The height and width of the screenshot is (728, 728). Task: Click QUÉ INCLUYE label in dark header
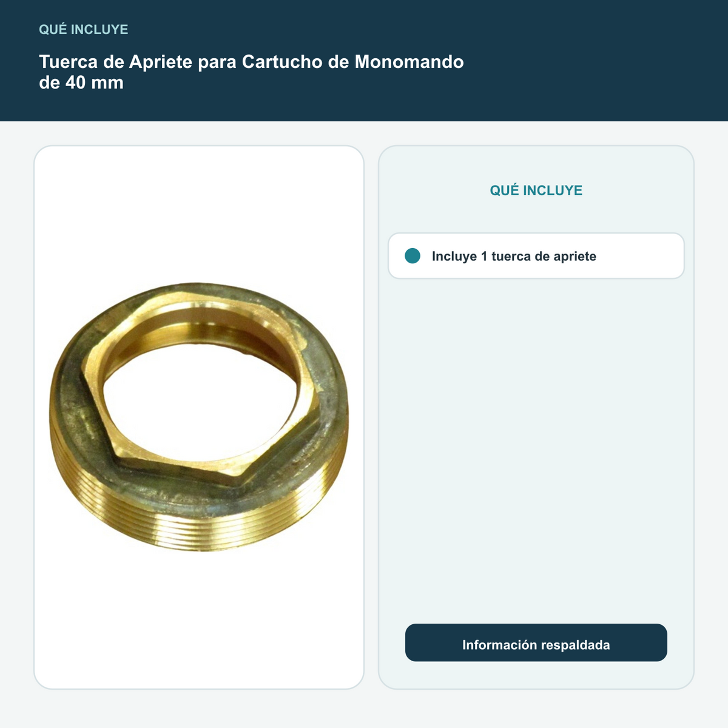[x=84, y=29]
